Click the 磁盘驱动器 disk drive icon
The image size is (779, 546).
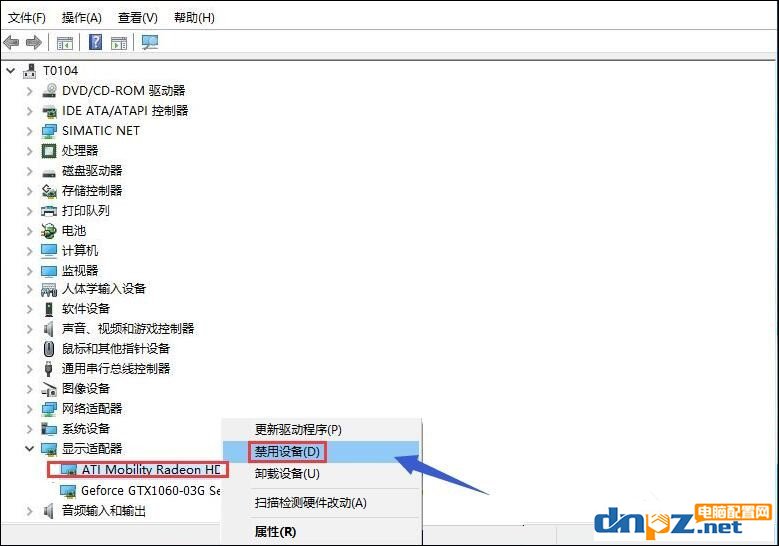pos(49,172)
